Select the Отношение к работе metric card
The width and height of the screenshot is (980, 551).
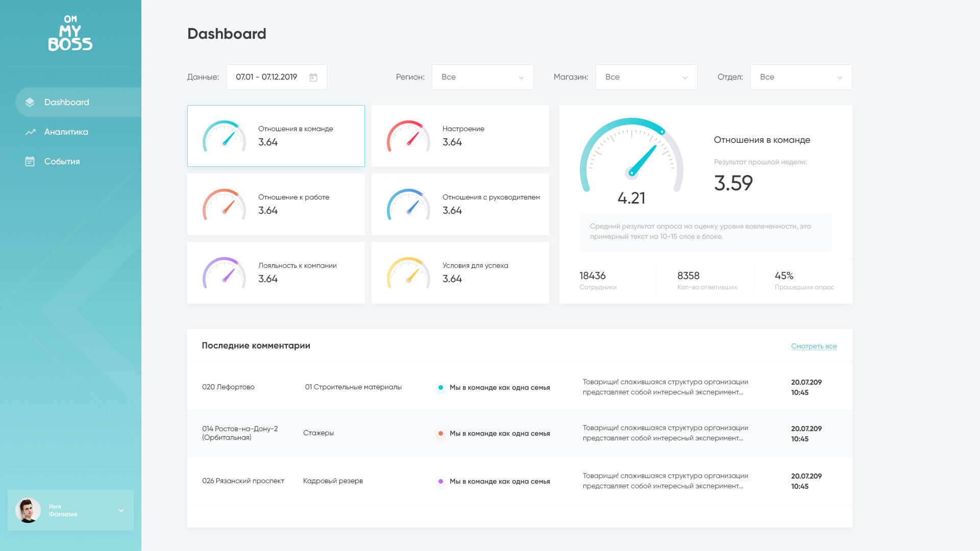tap(276, 204)
